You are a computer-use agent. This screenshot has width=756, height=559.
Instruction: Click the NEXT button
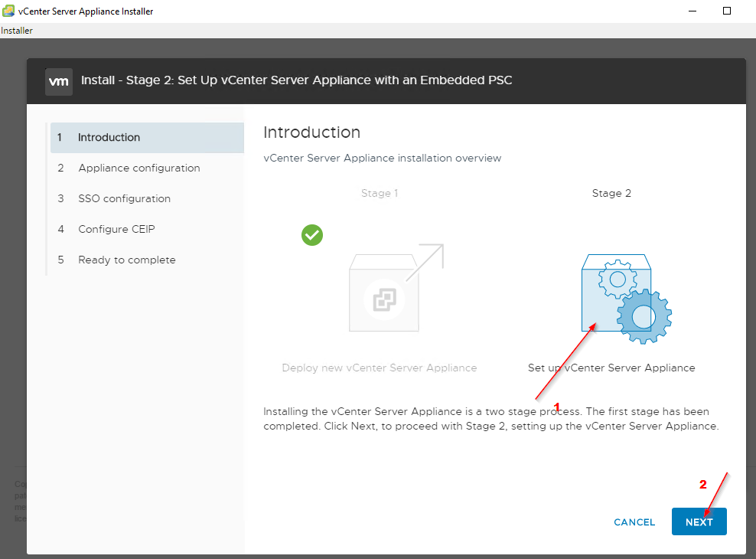point(699,521)
